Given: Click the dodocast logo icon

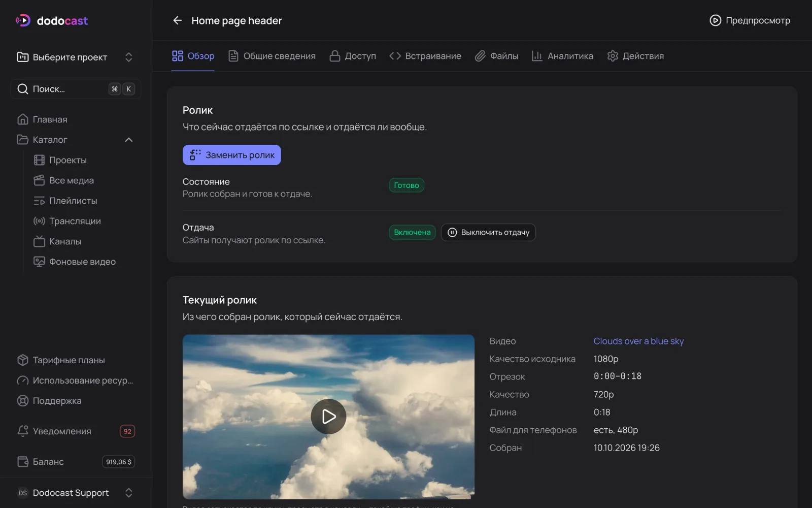Looking at the screenshot, I should (23, 20).
